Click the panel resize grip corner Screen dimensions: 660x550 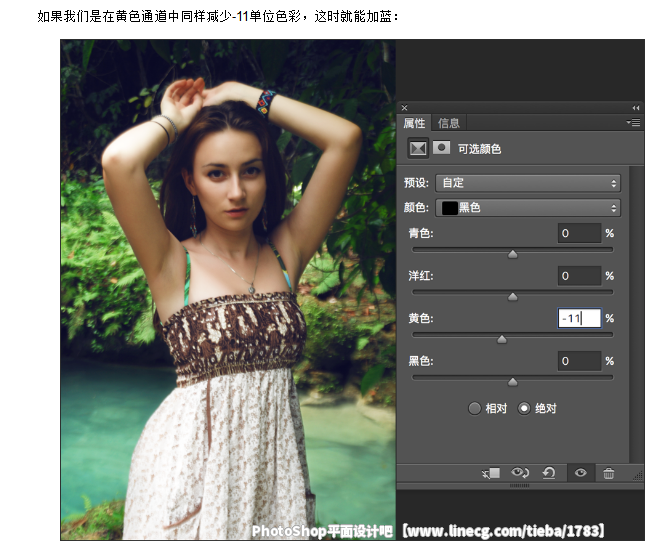click(x=638, y=475)
